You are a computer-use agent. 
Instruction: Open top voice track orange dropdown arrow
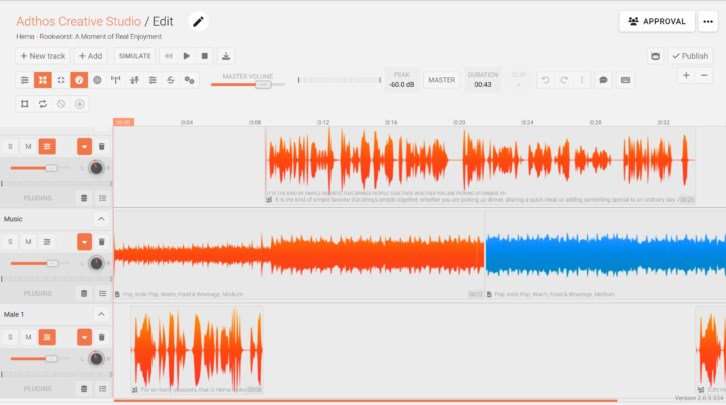click(x=84, y=147)
